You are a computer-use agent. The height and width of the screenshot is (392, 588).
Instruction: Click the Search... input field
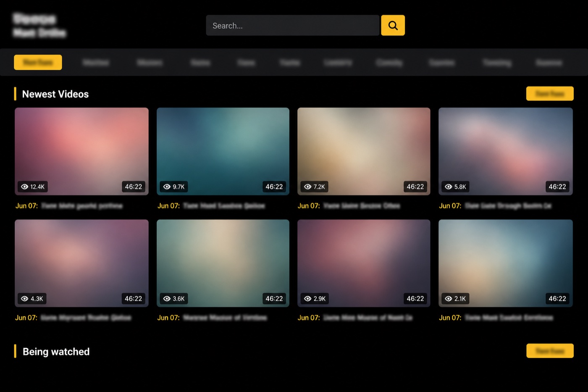pos(293,26)
